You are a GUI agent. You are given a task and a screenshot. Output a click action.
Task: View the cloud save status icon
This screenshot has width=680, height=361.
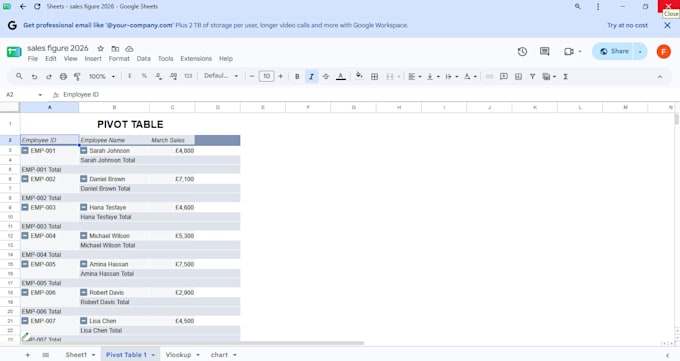pos(129,49)
